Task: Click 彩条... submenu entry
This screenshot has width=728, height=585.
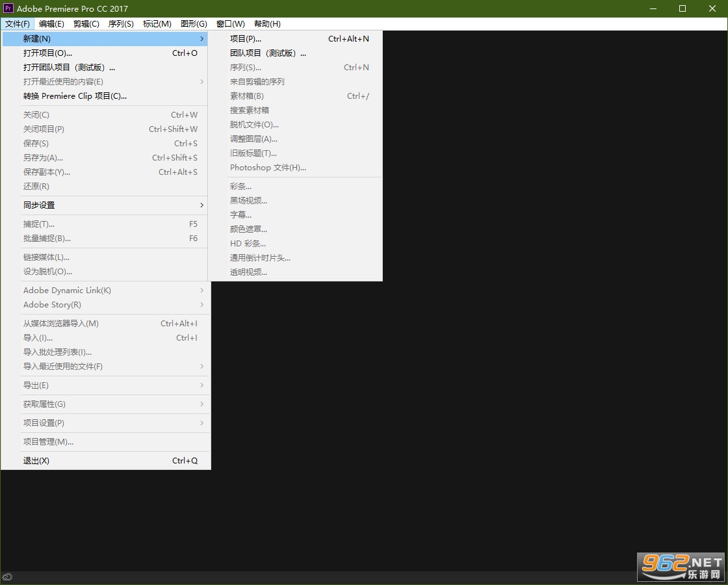Action: tap(295, 187)
